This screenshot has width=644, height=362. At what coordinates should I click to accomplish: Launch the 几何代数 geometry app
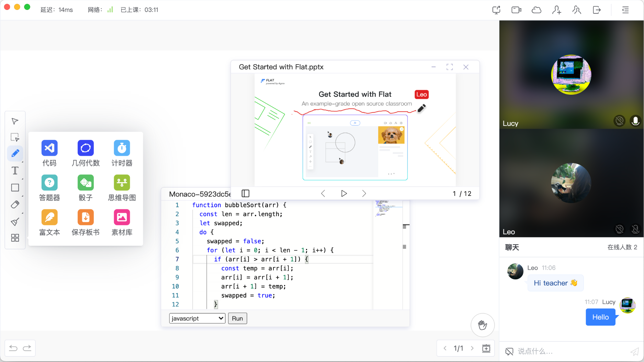86,148
